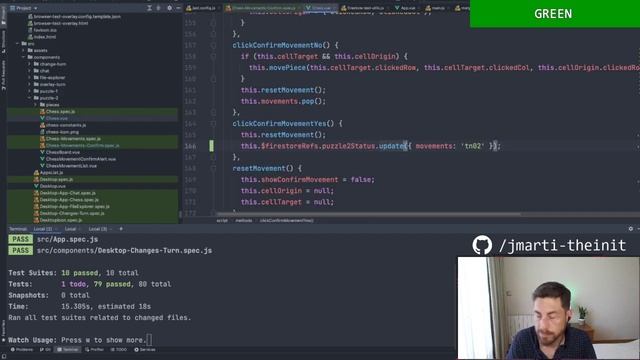Viewport: 640px width, 360px height.
Task: Collapse the components folder
Action: tap(24, 57)
